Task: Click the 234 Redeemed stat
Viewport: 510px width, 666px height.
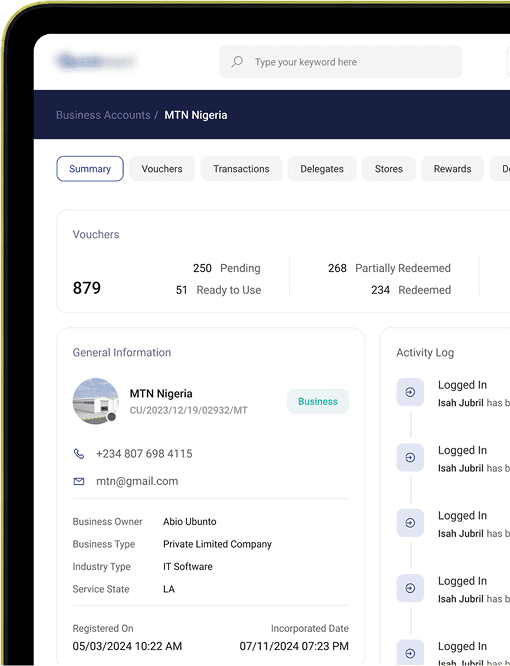Action: point(411,290)
